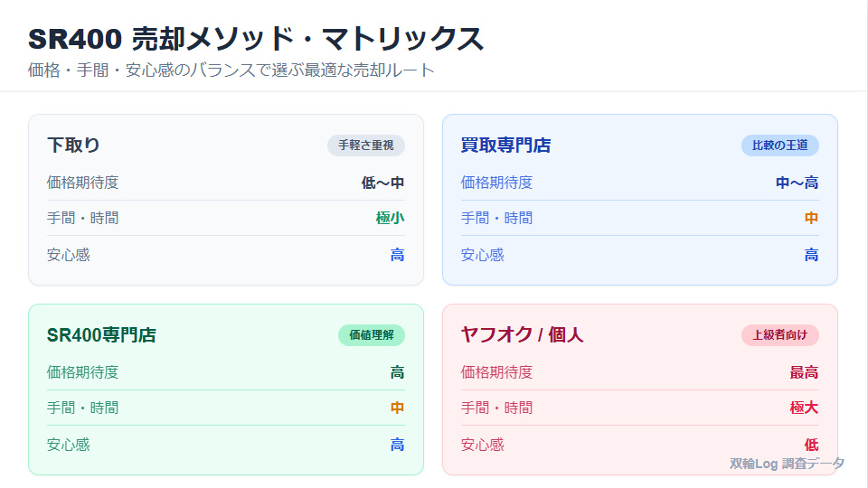Click 価格期待度 label in 買取専門店 card
This screenshot has height=488, width=868.
click(x=496, y=183)
